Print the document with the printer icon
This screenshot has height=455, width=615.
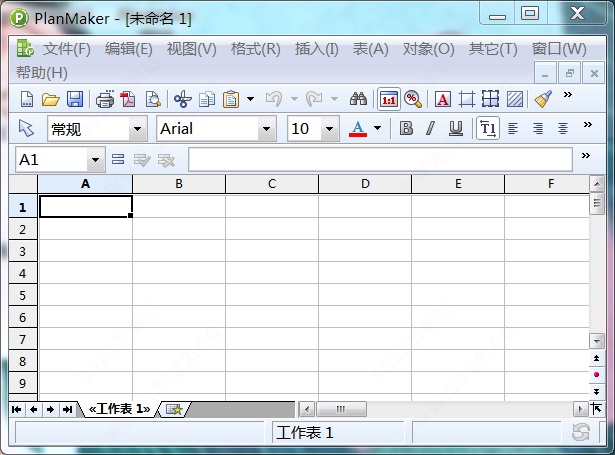click(105, 99)
